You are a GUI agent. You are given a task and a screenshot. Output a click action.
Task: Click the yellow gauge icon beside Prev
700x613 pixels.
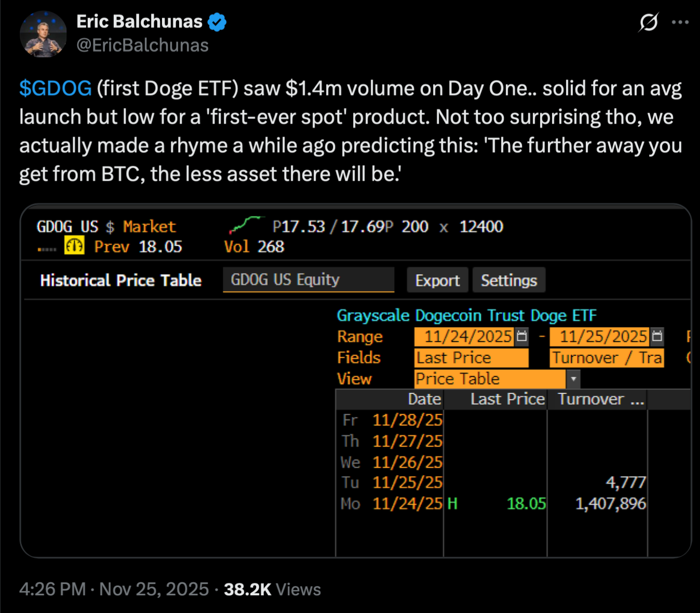coord(74,246)
